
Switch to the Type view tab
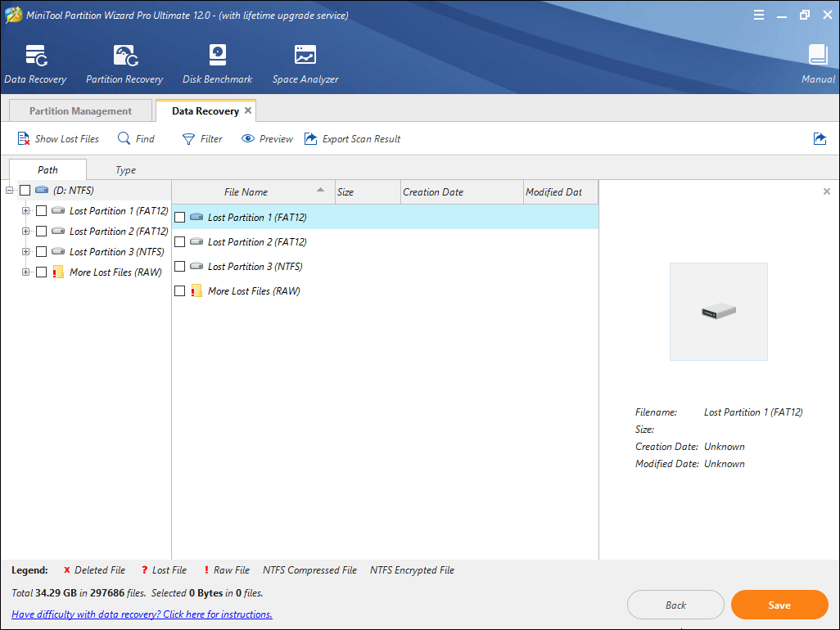point(125,170)
